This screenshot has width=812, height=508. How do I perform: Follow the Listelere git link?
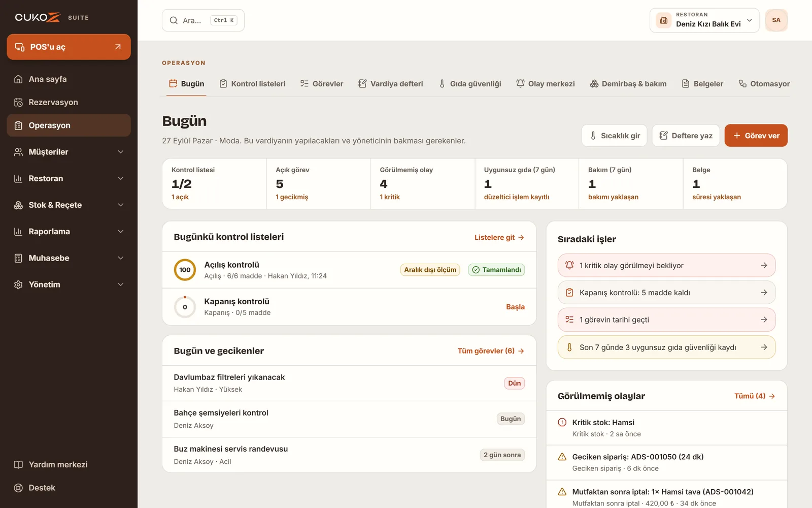point(499,237)
